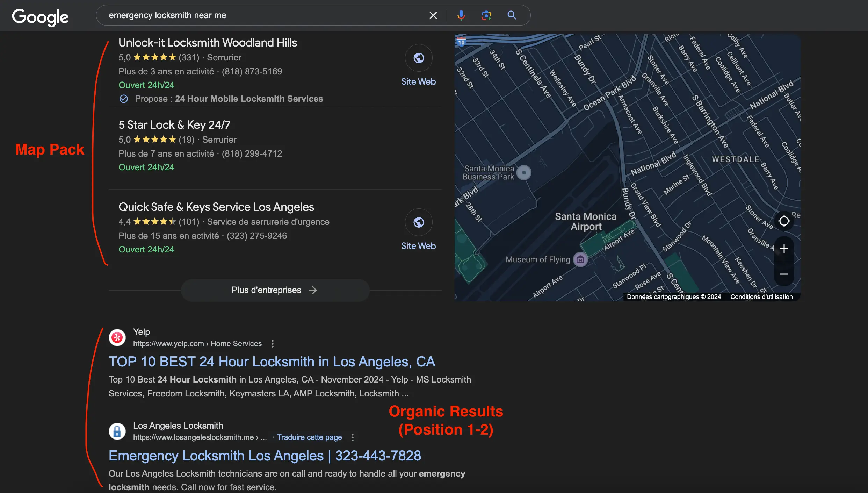Open Unlock-it Locksmith Woodland Hills listing
Screen dimensions: 868x493
tap(208, 43)
